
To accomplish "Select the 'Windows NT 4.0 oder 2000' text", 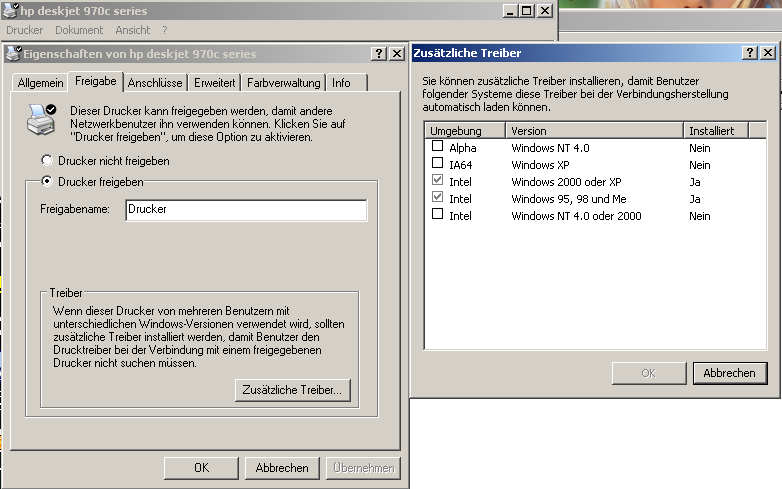I will pos(576,216).
